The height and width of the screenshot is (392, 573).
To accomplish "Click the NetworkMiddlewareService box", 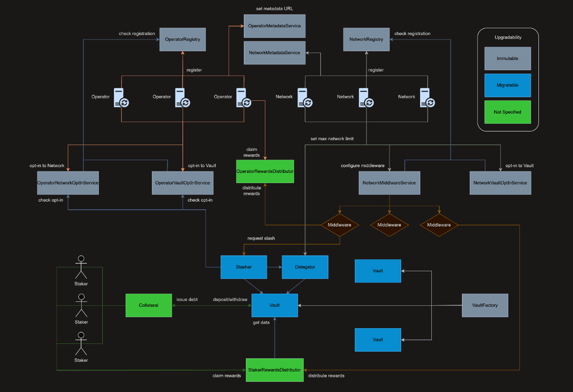I will (x=389, y=183).
